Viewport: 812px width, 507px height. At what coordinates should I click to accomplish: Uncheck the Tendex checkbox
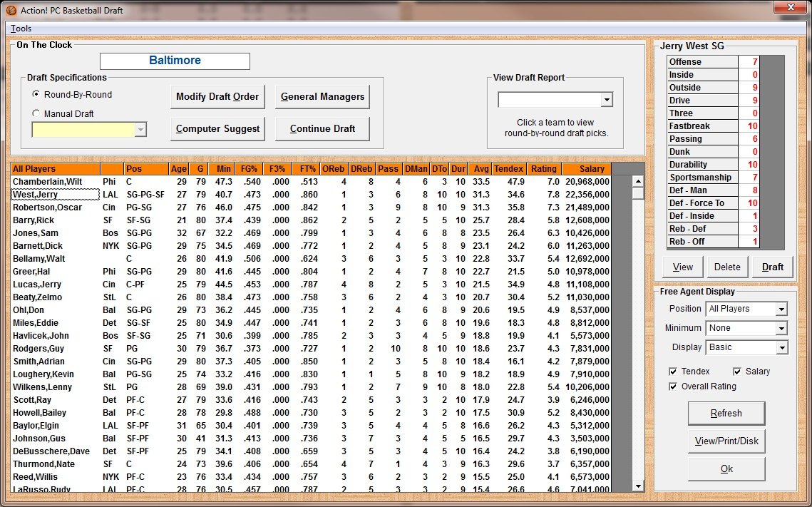674,372
